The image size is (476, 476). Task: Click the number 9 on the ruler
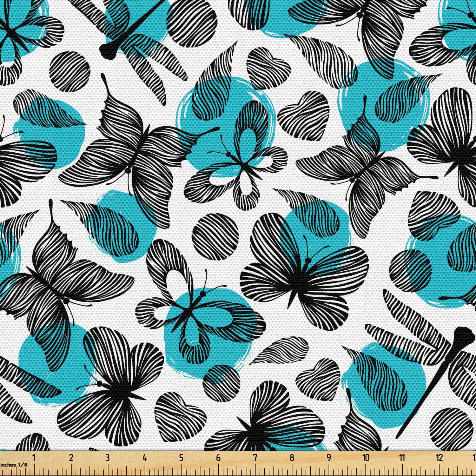(329, 457)
